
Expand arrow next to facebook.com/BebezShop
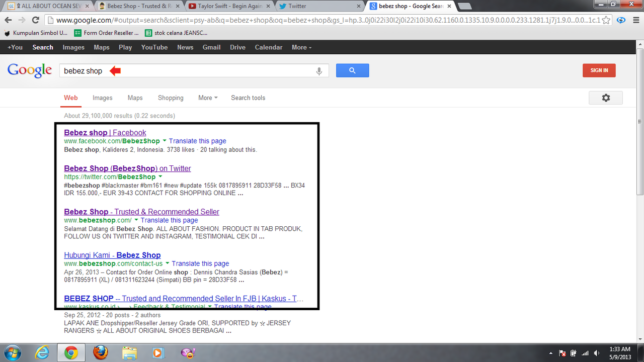coord(165,141)
